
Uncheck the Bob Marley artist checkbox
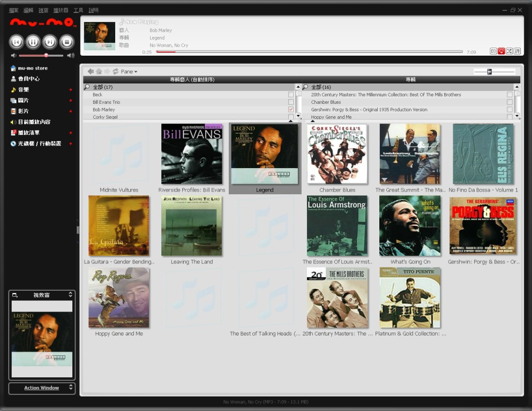(x=291, y=110)
